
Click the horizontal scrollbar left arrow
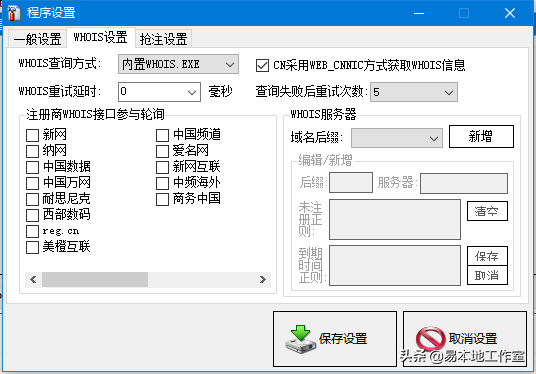[33, 280]
